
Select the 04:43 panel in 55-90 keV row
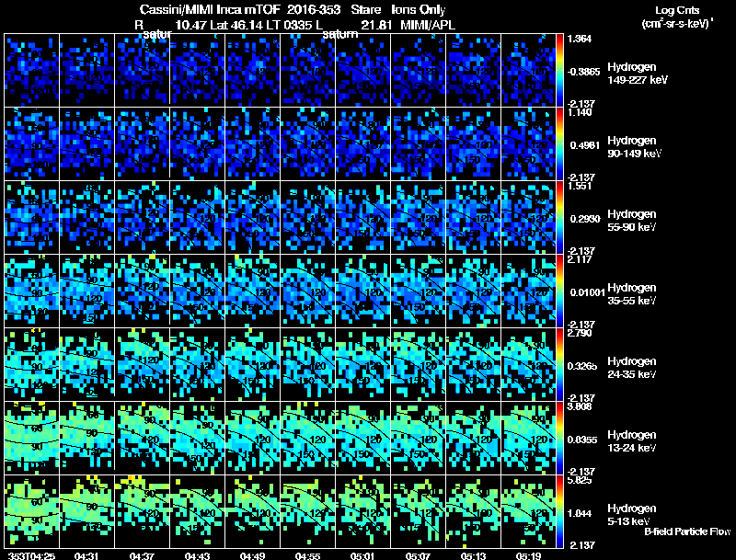(x=197, y=217)
